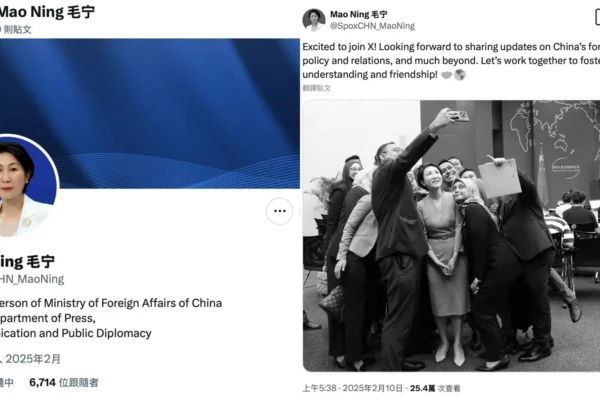
Task: Click the globe emoji in the tweet
Action: tap(460, 75)
